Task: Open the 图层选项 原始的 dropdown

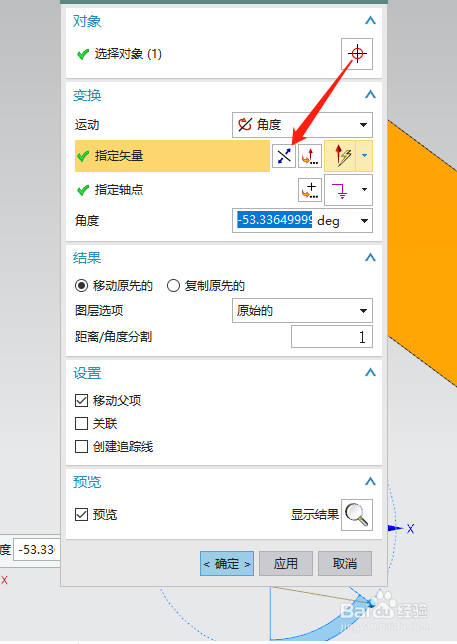Action: 302,310
